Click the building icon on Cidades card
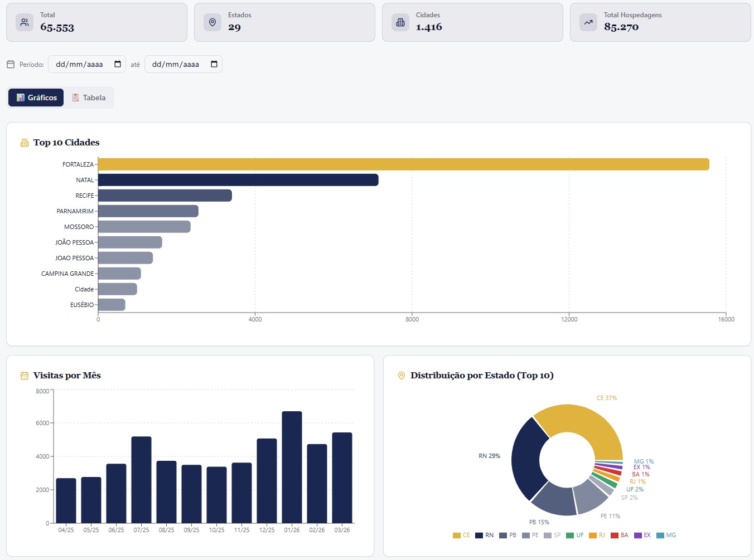 click(400, 22)
